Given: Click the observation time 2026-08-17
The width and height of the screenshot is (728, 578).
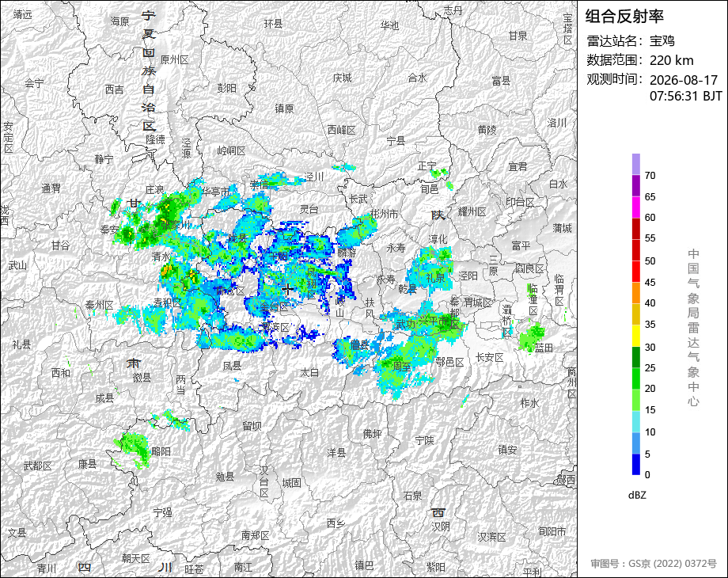Looking at the screenshot, I should pyautogui.click(x=684, y=80).
